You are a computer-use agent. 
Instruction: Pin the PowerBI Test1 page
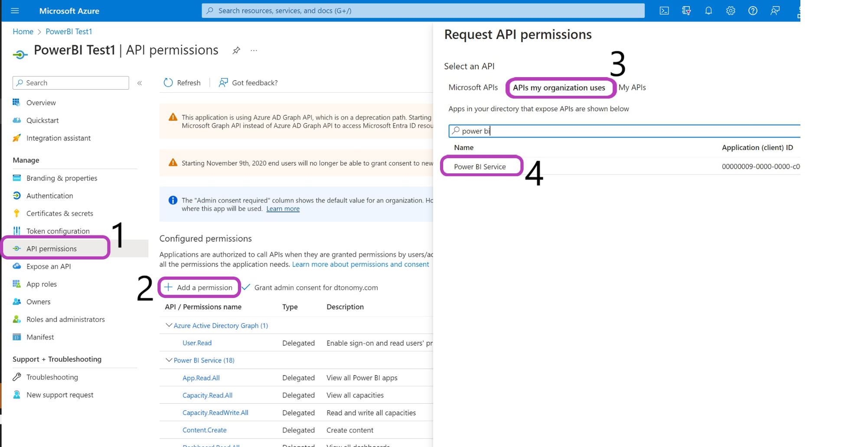(x=236, y=51)
